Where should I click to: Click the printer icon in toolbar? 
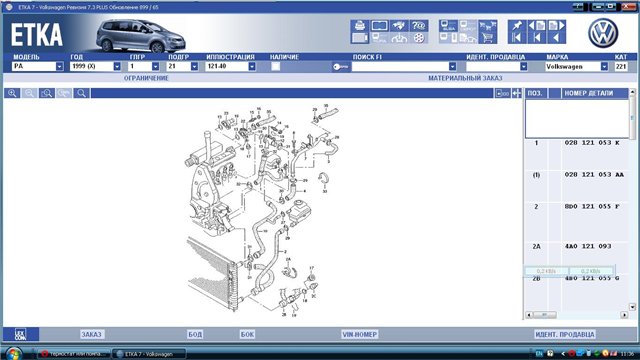(360, 25)
